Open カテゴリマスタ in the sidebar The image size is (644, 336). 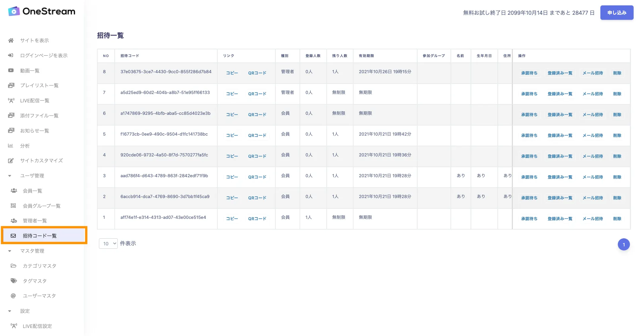pyautogui.click(x=40, y=266)
